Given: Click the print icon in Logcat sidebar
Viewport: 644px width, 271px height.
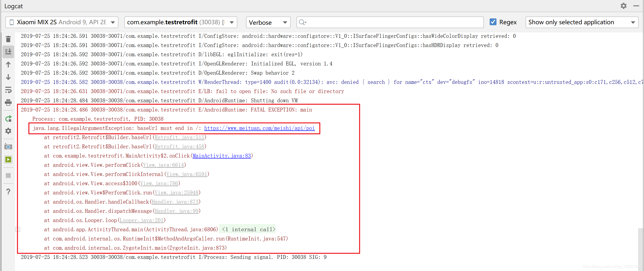Looking at the screenshot, I should tap(8, 102).
